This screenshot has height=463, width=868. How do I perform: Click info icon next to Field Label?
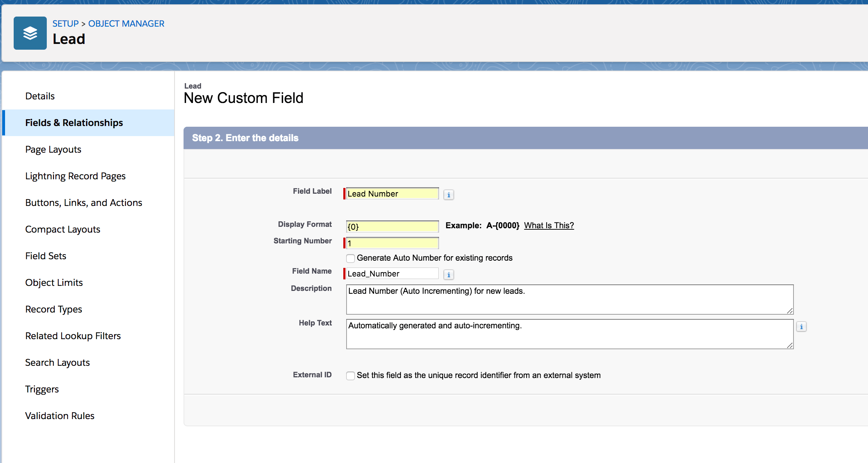click(448, 195)
